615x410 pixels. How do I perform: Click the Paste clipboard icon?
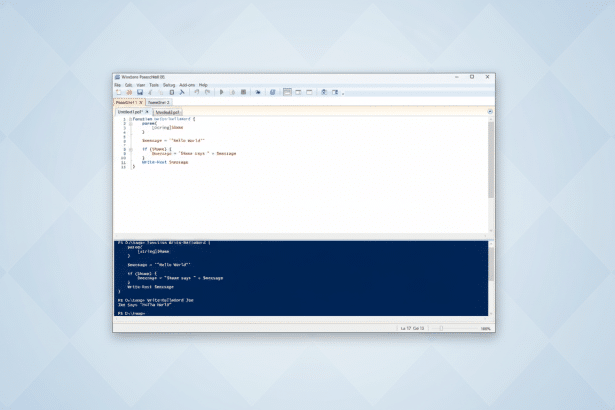point(171,92)
